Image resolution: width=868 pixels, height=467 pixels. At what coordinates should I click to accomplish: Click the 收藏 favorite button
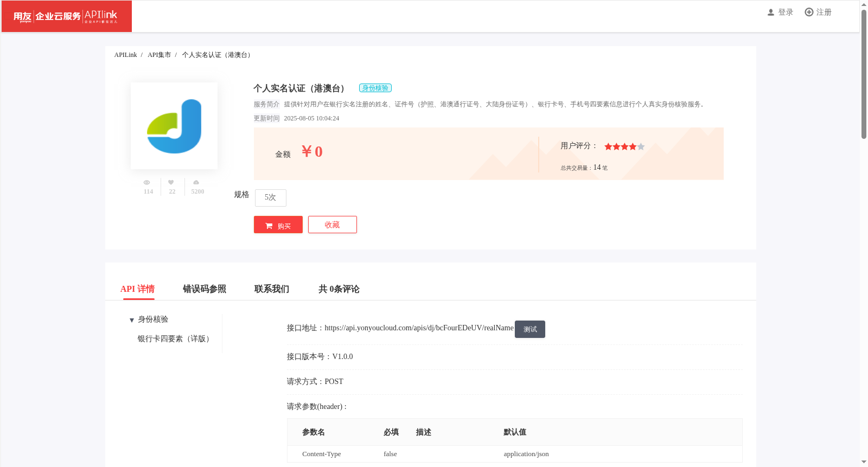pos(333,225)
